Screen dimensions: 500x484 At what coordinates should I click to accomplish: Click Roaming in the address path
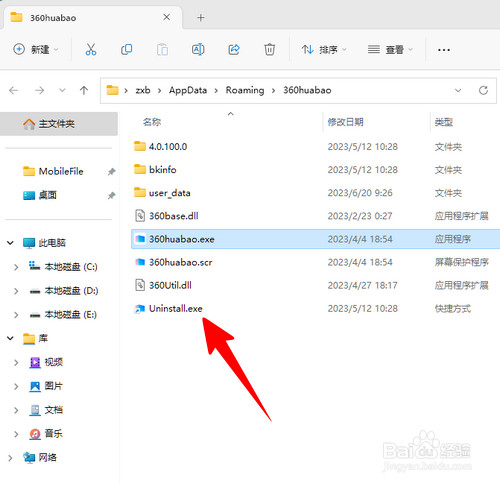pos(245,90)
